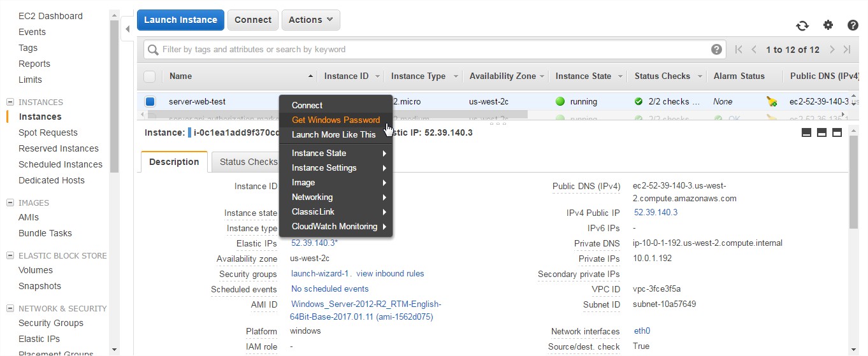The height and width of the screenshot is (356, 868).
Task: Expand the ClassicLink submenu
Action: click(x=336, y=211)
